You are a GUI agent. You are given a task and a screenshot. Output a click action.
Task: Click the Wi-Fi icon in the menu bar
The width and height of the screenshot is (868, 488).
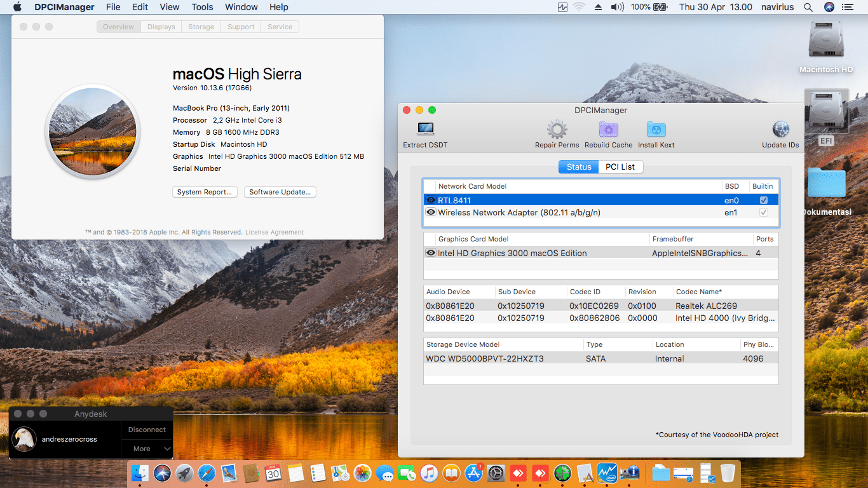(579, 7)
